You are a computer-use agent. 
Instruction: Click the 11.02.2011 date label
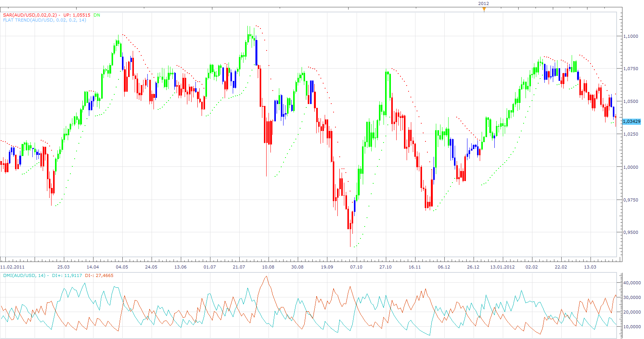coord(12,267)
